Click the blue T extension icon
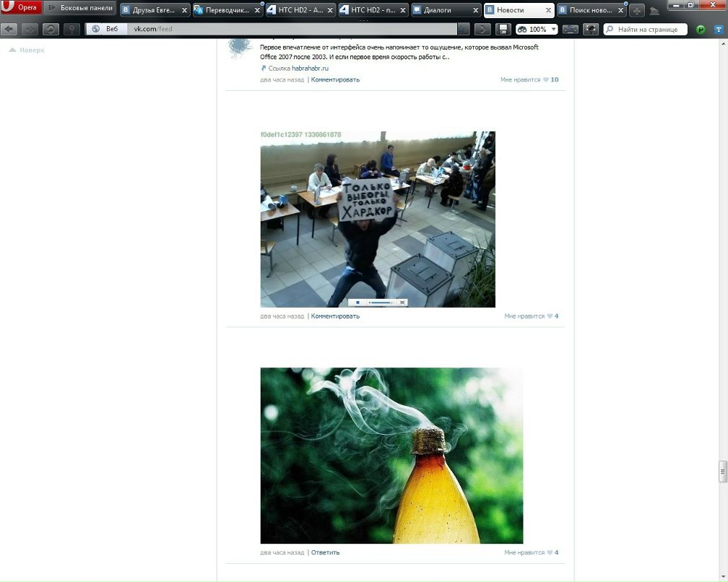The image size is (728, 582). [x=718, y=30]
